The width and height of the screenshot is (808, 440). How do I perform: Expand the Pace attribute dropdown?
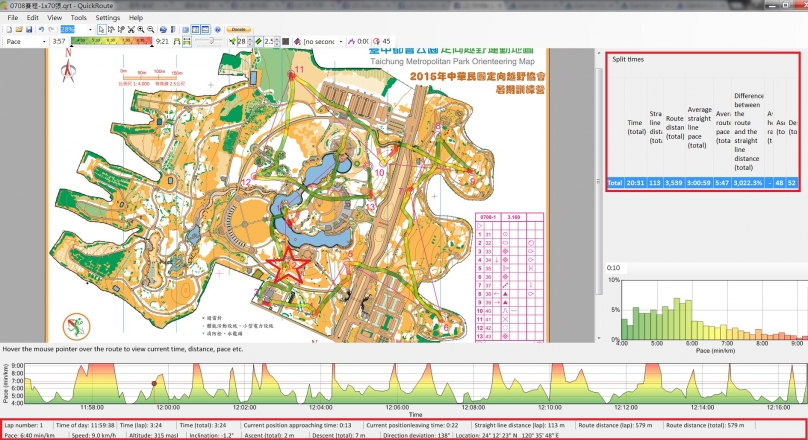[44, 42]
